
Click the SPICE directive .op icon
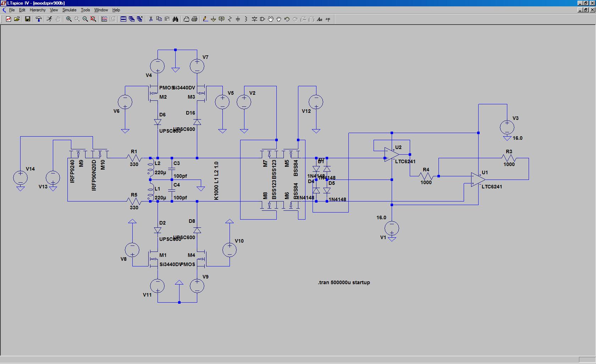[328, 19]
